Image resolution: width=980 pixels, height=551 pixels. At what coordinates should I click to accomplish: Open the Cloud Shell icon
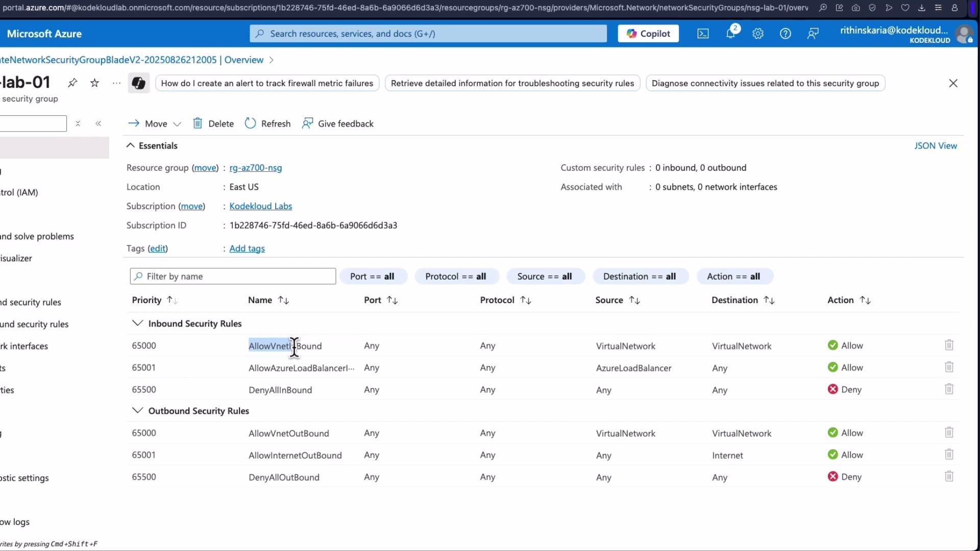[x=703, y=34]
